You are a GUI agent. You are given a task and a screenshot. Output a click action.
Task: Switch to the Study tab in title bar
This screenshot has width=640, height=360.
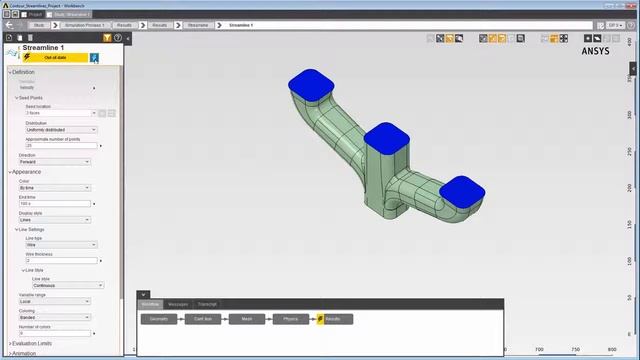point(69,14)
